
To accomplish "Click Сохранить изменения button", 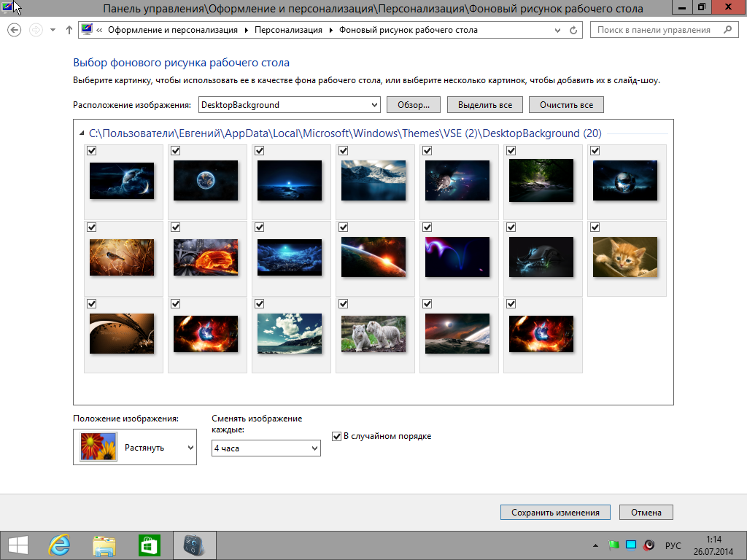I will (555, 513).
